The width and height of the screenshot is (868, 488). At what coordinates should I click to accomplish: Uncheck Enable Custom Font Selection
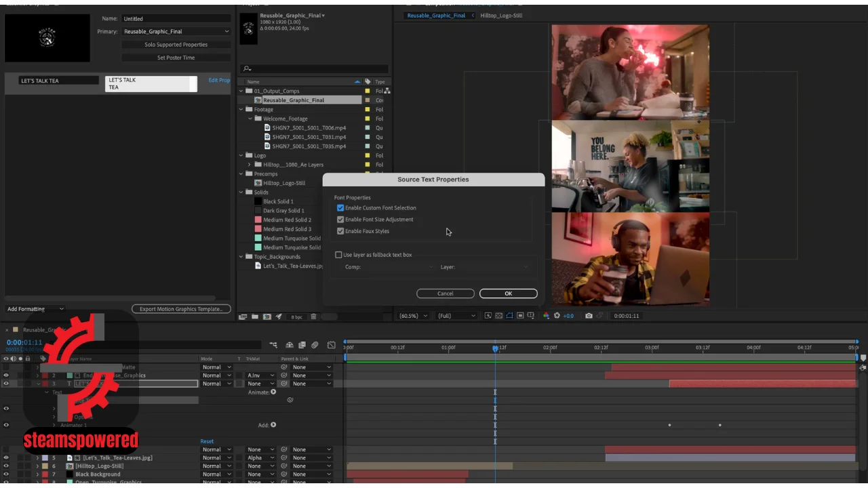click(340, 208)
